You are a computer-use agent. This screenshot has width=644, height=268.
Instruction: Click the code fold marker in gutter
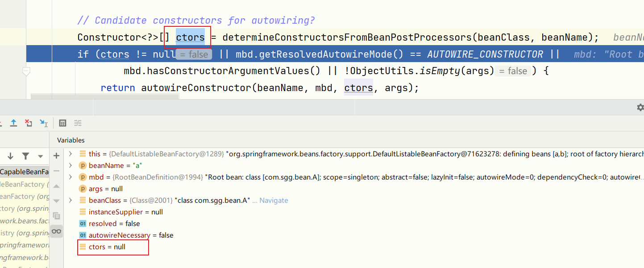tap(26, 71)
